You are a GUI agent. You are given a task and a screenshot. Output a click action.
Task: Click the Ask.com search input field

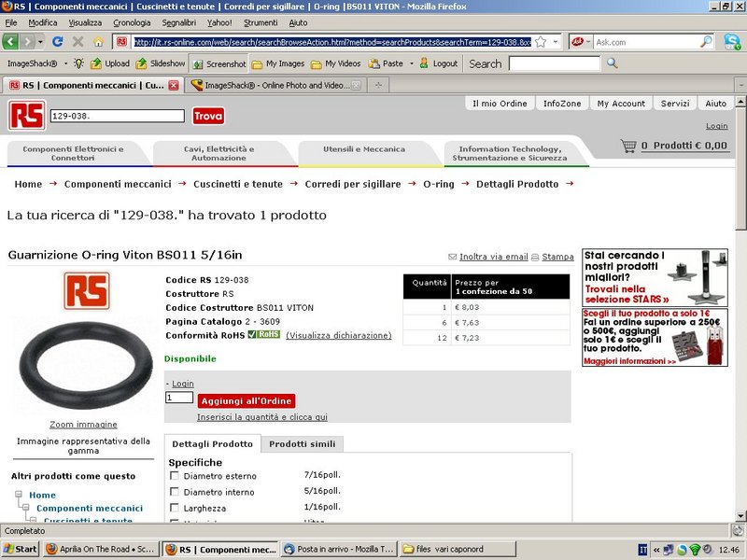pyautogui.click(x=646, y=42)
